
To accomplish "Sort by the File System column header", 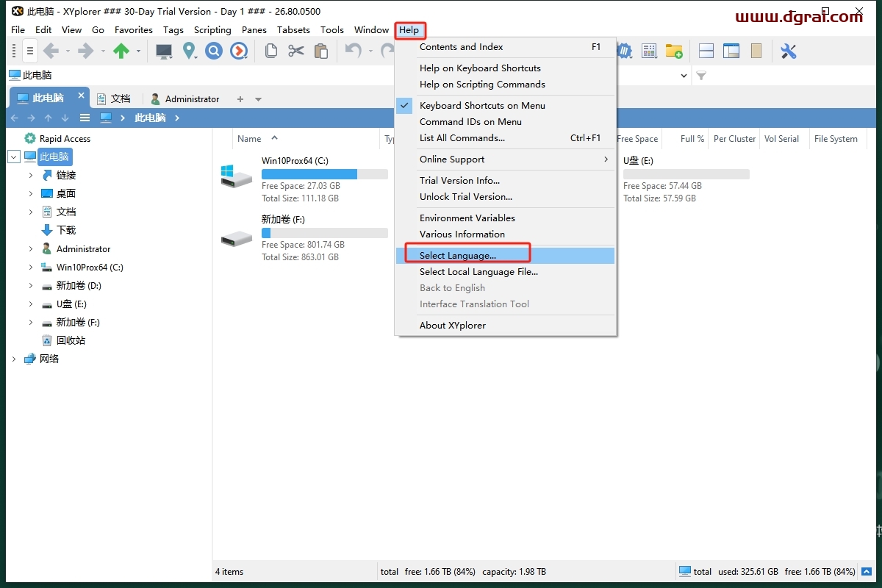I will (836, 138).
